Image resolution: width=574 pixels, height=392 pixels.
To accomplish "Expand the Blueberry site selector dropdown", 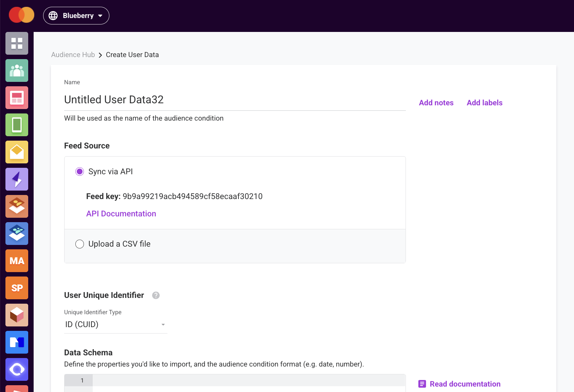I will 76,16.
